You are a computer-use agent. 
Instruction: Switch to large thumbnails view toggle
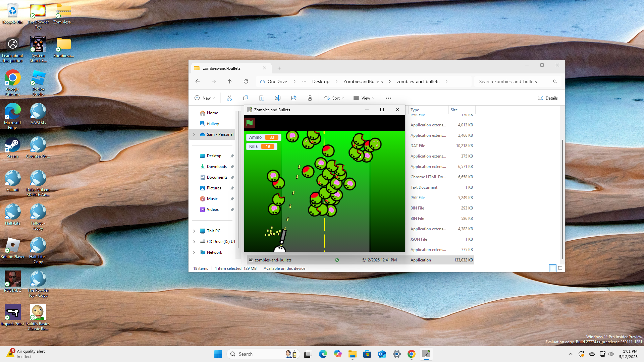tap(560, 268)
